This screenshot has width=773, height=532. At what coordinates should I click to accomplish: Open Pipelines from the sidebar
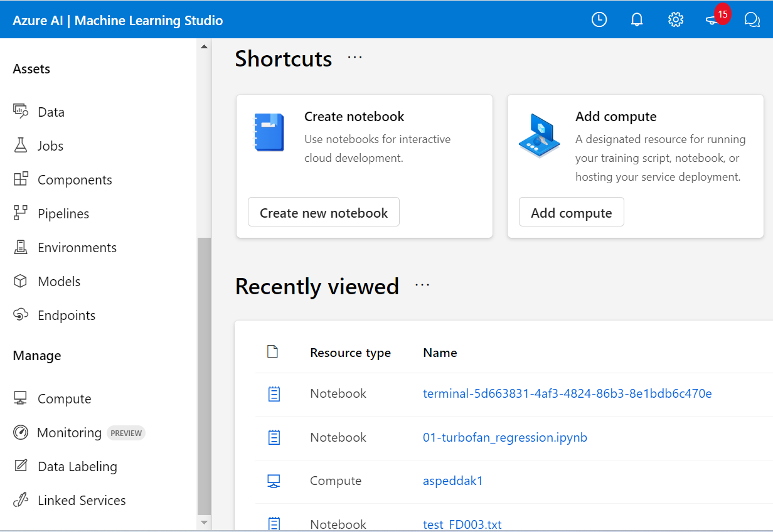click(63, 213)
